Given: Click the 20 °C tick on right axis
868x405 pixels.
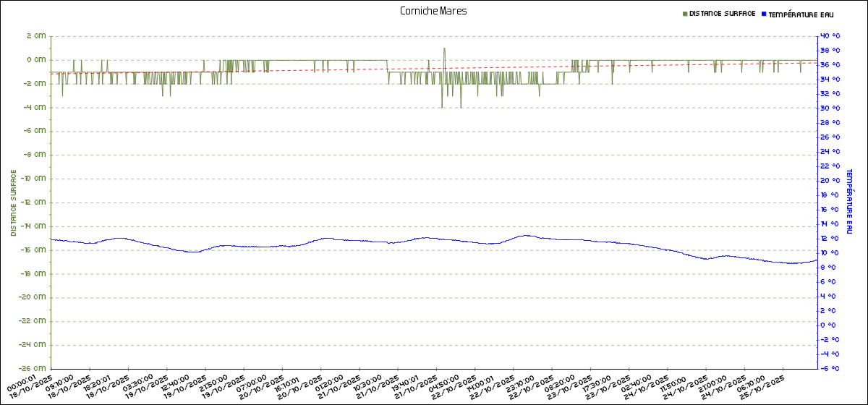Looking at the screenshot, I should [x=830, y=181].
